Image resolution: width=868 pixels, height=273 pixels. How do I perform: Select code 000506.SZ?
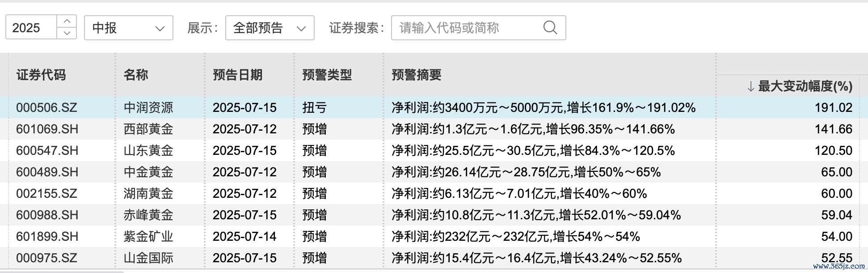click(46, 107)
